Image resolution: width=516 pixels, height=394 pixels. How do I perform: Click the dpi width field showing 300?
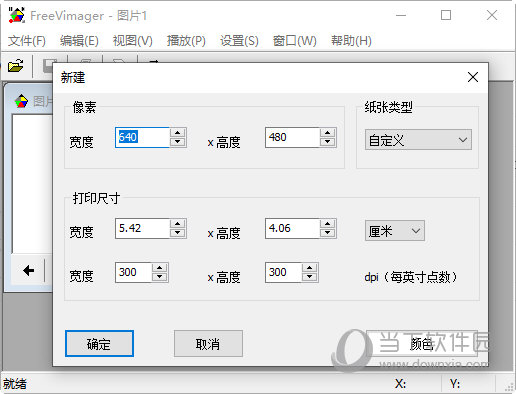click(x=134, y=272)
